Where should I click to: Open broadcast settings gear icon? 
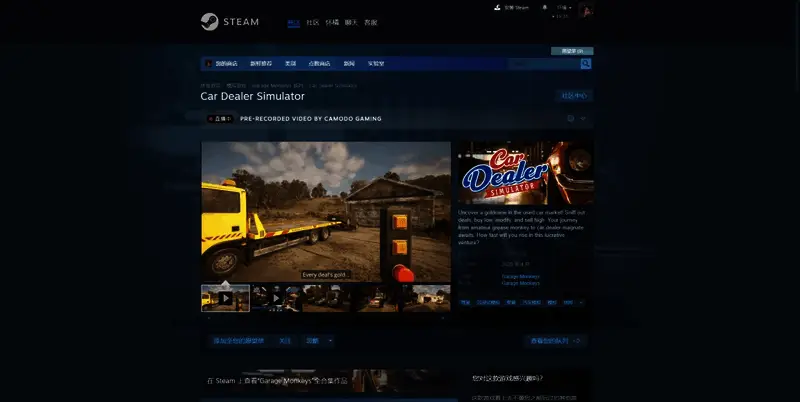(x=570, y=118)
